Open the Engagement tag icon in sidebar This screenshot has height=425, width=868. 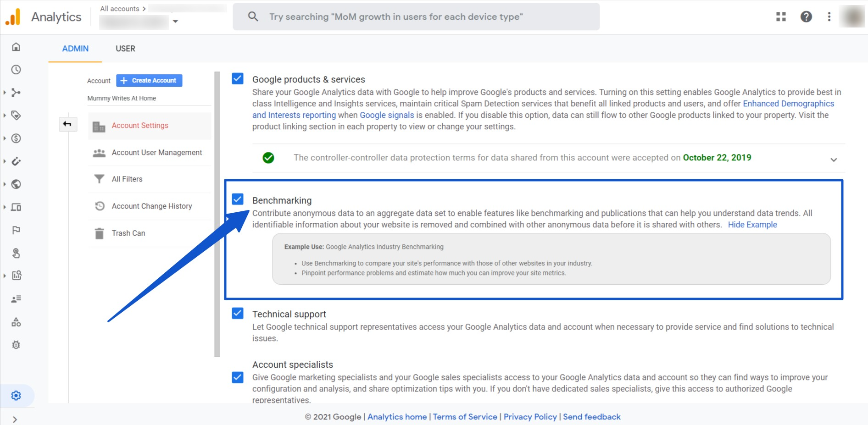(x=16, y=116)
